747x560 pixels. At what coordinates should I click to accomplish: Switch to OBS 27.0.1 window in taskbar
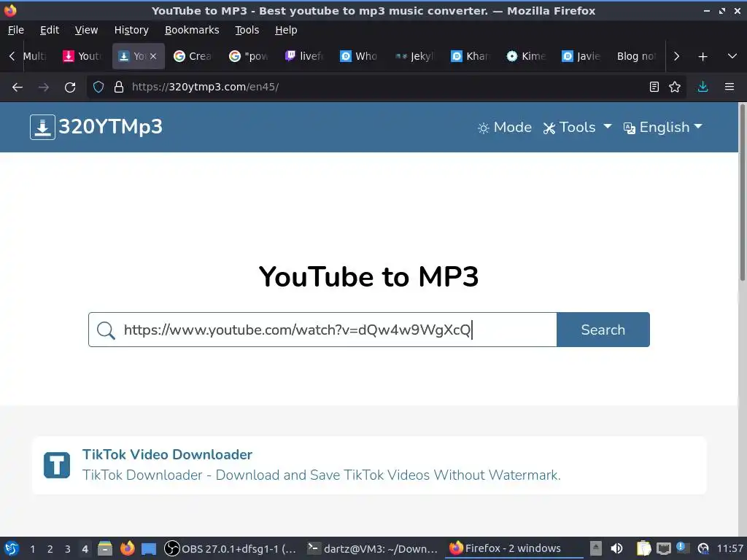[231, 548]
